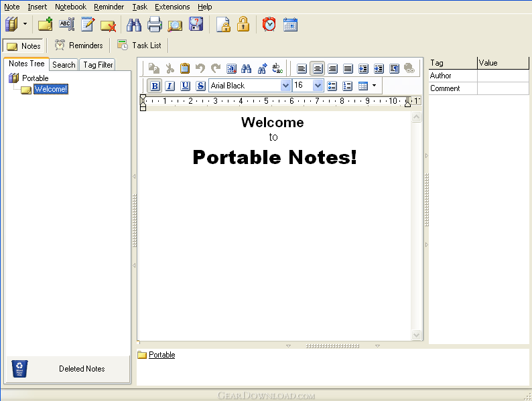Click the rename note ABC icon

click(66, 24)
